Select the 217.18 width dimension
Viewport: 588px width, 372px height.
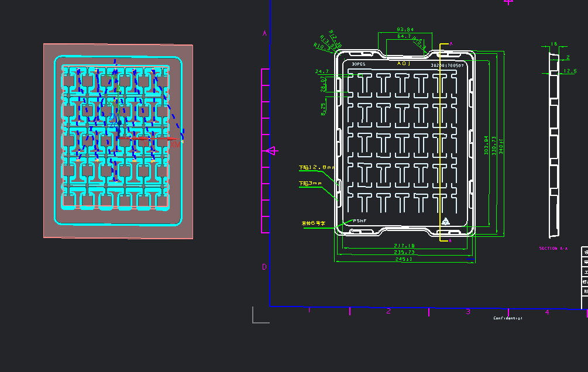404,246
